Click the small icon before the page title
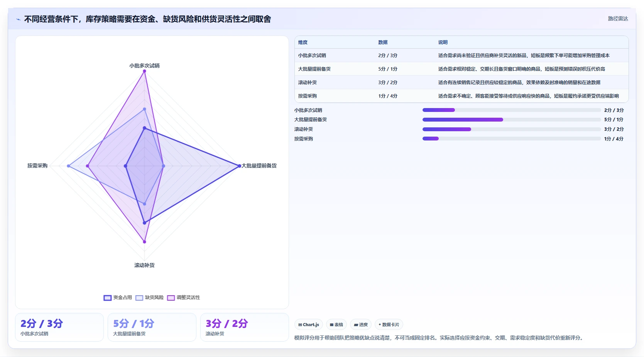The height and width of the screenshot is (357, 644). point(18,19)
